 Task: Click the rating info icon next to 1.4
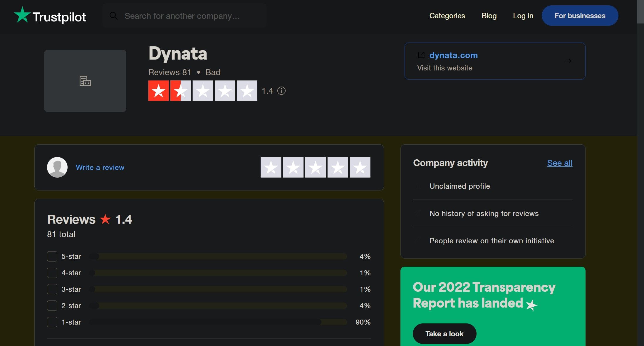(x=281, y=91)
